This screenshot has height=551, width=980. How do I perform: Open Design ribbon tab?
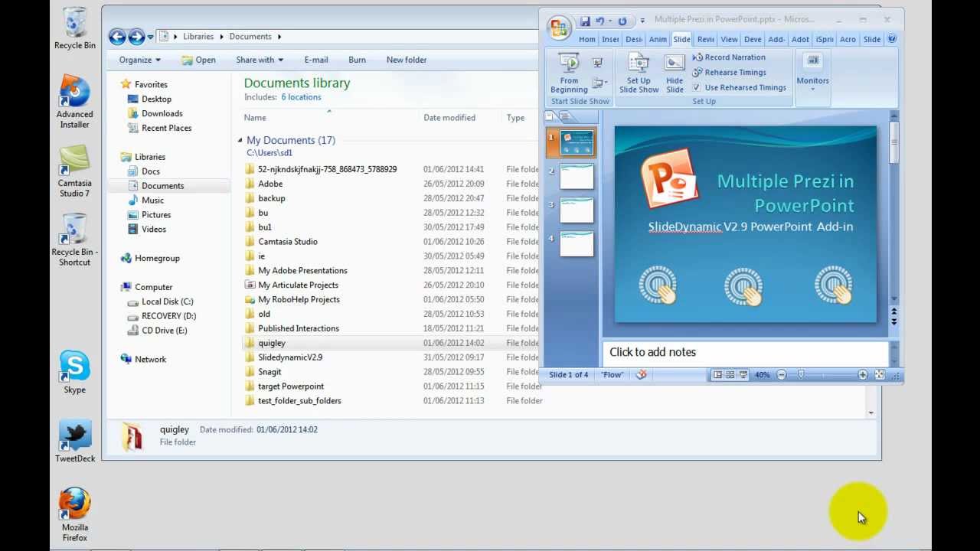634,39
